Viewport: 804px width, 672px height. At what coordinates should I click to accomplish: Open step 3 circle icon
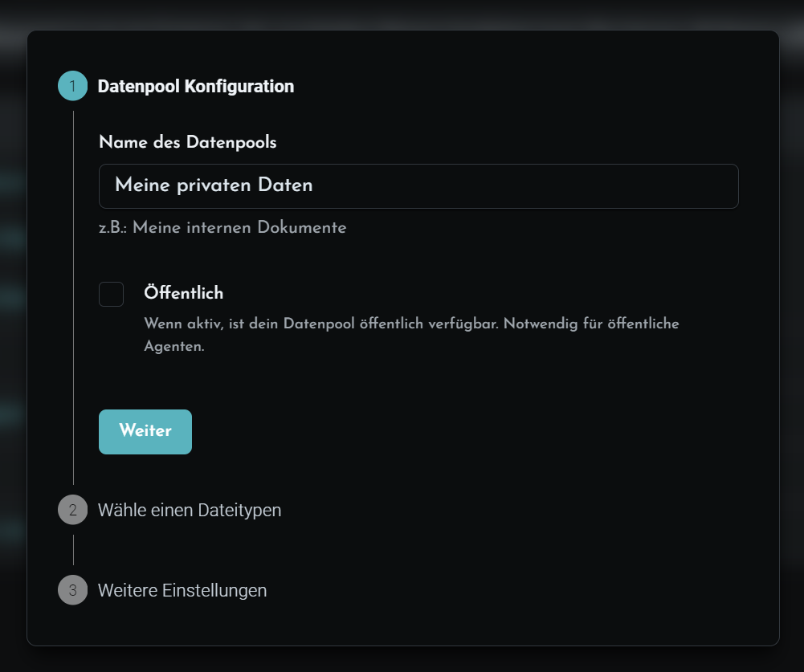(73, 590)
